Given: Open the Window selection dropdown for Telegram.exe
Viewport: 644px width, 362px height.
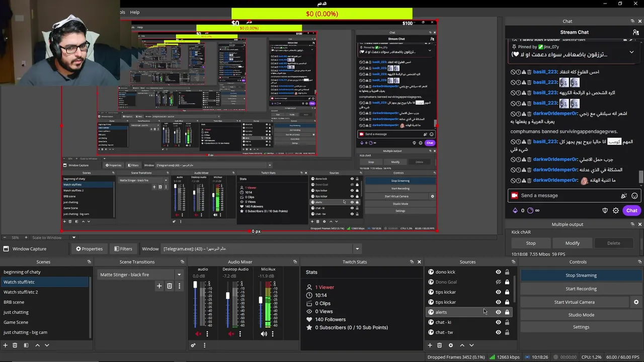Looking at the screenshot, I should pyautogui.click(x=357, y=249).
